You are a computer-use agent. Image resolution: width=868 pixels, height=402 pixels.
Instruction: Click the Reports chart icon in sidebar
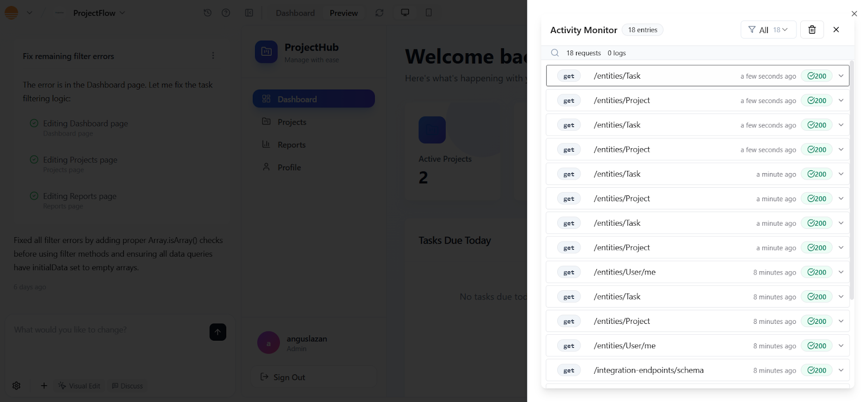(266, 144)
